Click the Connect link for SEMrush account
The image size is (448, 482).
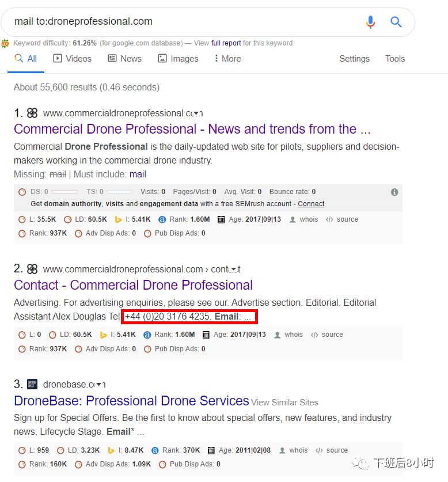pyautogui.click(x=311, y=204)
